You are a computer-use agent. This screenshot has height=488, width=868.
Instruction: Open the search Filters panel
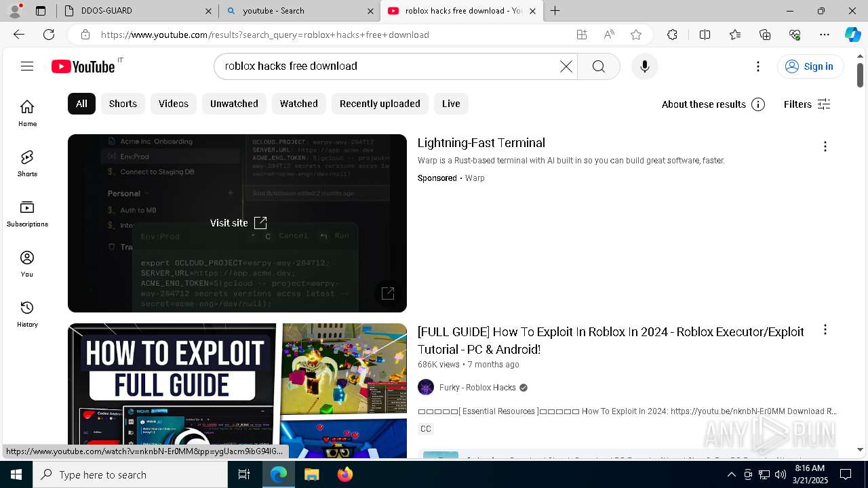point(807,104)
